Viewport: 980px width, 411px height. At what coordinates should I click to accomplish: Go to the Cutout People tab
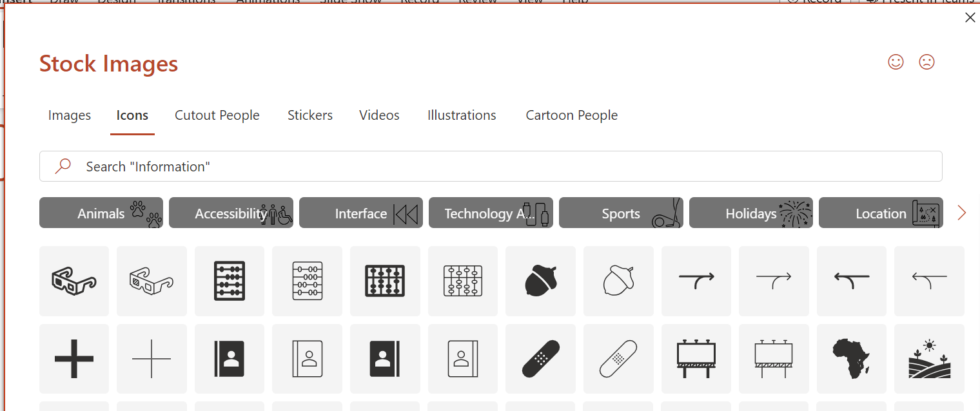pyautogui.click(x=217, y=115)
